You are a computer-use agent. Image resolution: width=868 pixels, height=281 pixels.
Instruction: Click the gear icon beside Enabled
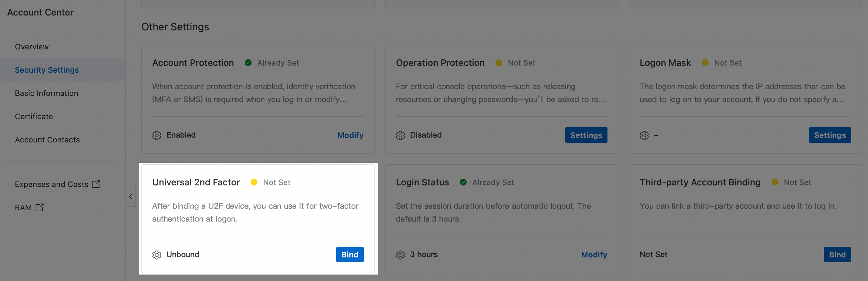coord(156,135)
